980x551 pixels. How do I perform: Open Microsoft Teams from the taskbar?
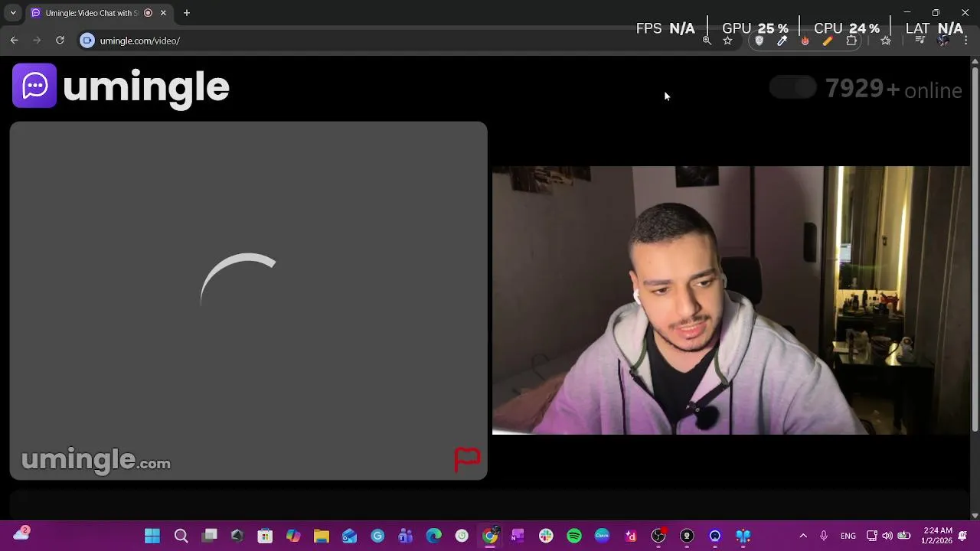click(406, 536)
